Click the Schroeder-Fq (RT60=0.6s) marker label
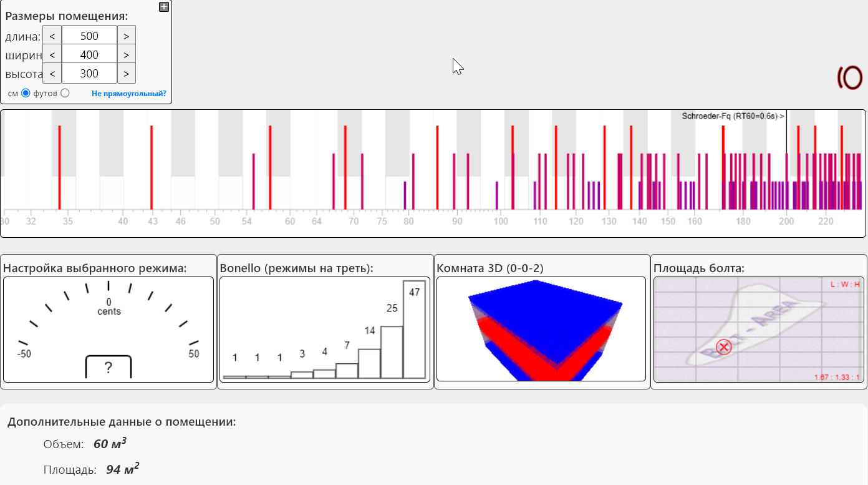 733,116
